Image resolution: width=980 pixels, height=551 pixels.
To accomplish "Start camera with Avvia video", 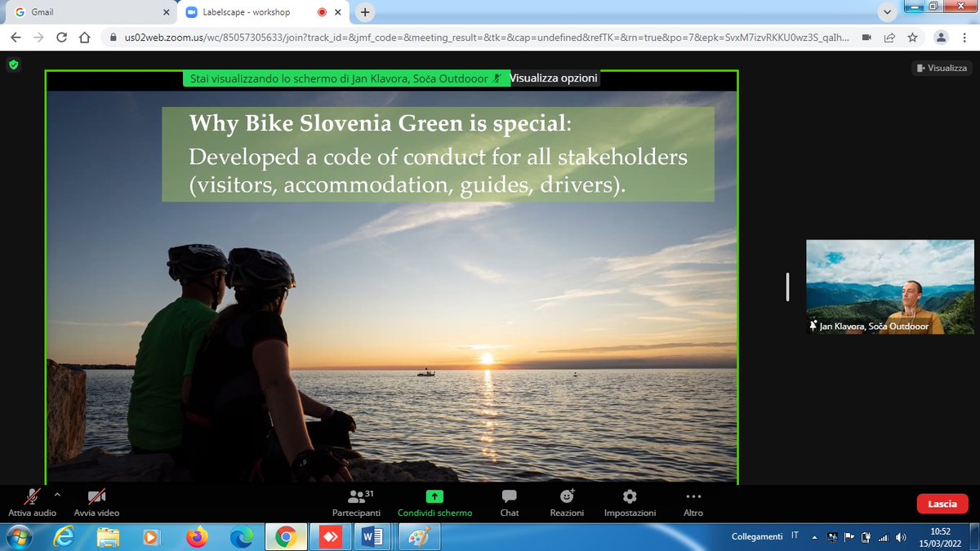I will click(x=96, y=502).
